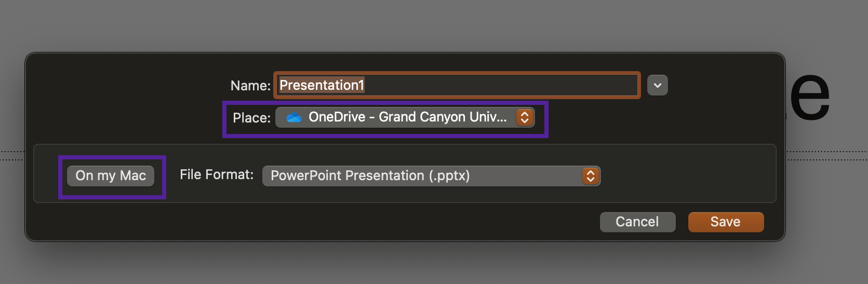Click the Place: label

click(x=251, y=118)
